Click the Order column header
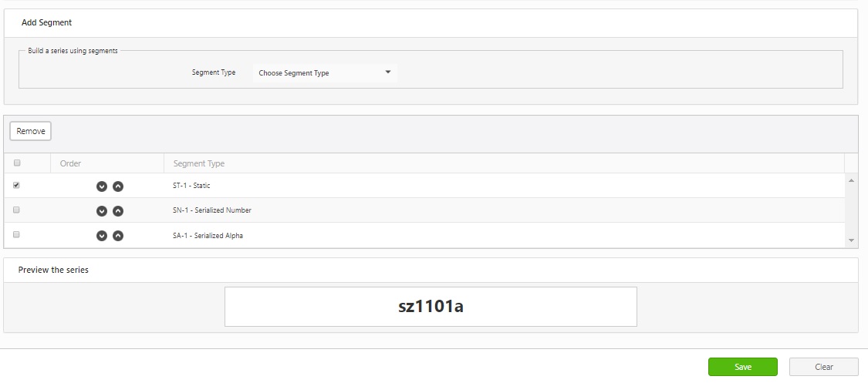 coord(71,163)
